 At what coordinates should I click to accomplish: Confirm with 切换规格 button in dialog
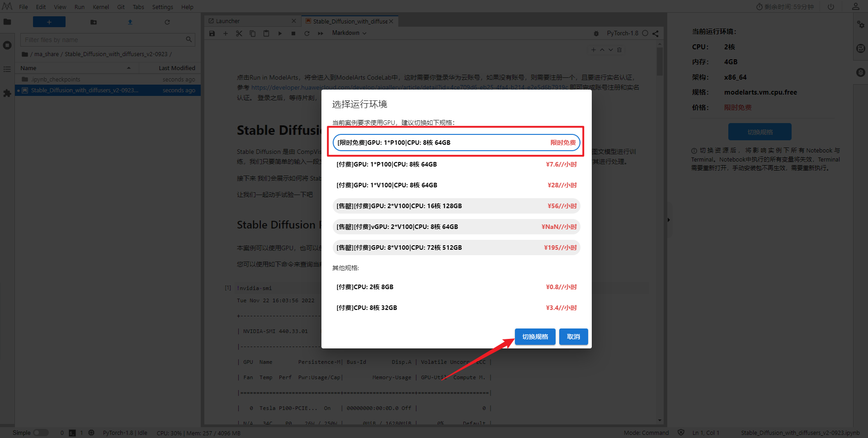(x=535, y=337)
